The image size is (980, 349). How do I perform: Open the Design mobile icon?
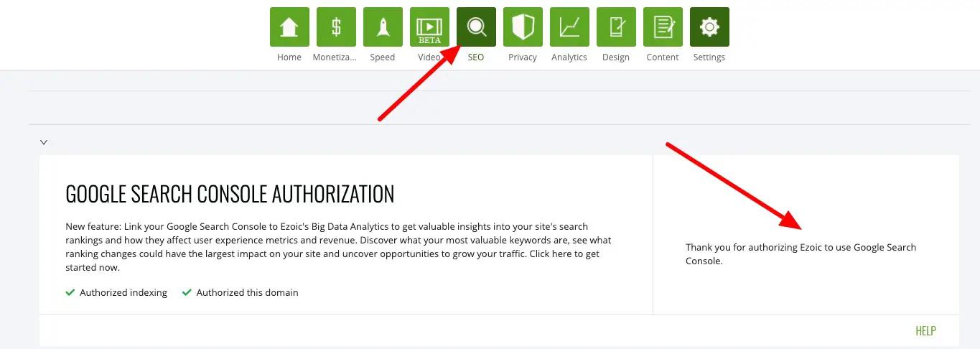point(616,27)
